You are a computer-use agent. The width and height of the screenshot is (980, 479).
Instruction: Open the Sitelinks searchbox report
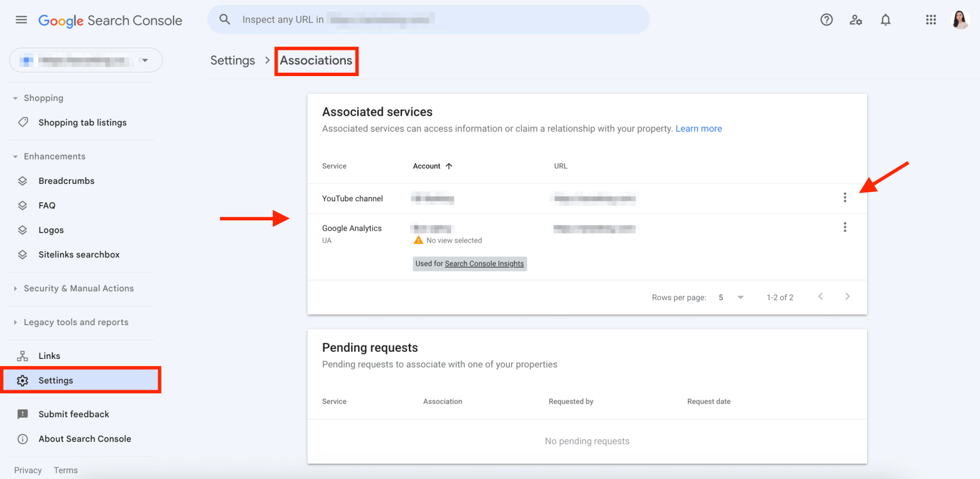pyautogui.click(x=79, y=254)
